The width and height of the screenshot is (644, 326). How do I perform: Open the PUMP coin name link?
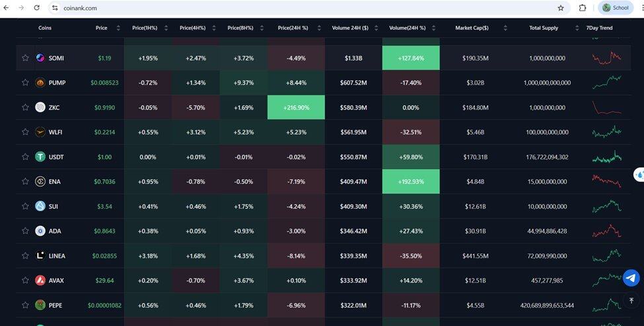click(x=57, y=83)
